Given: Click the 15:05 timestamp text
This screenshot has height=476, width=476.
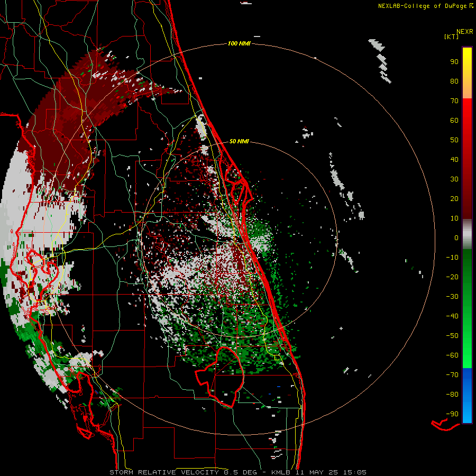Looking at the screenshot, I should click(x=355, y=472).
